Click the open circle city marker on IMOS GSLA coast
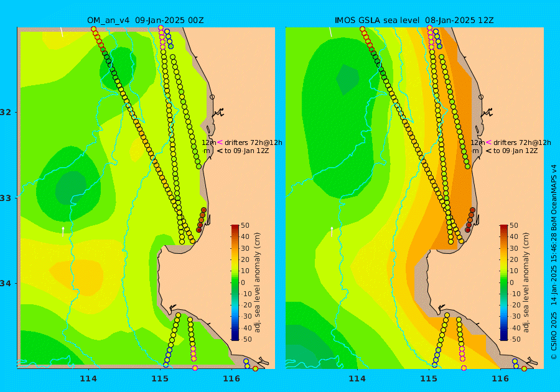Image resolution: width=560 pixels, height=392 pixels. click(x=481, y=97)
